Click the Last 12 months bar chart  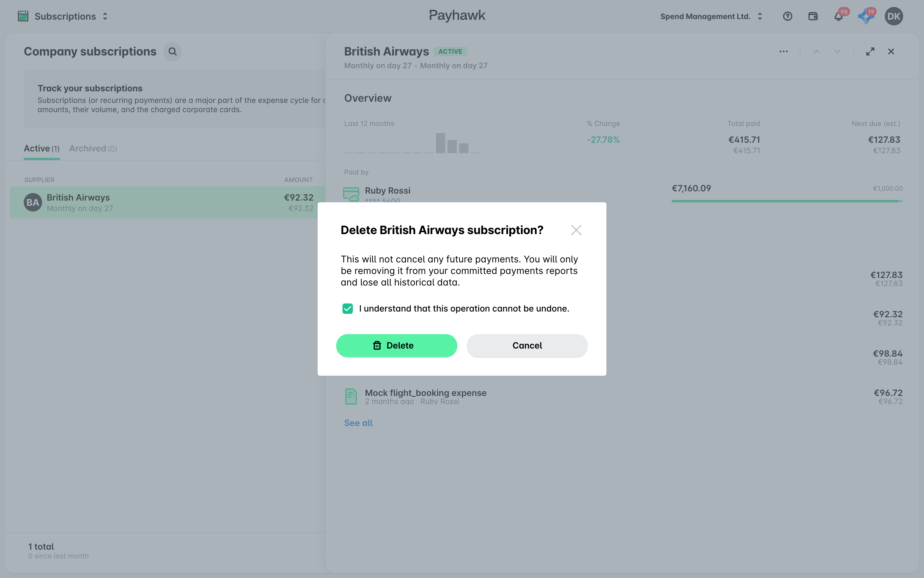pyautogui.click(x=411, y=142)
